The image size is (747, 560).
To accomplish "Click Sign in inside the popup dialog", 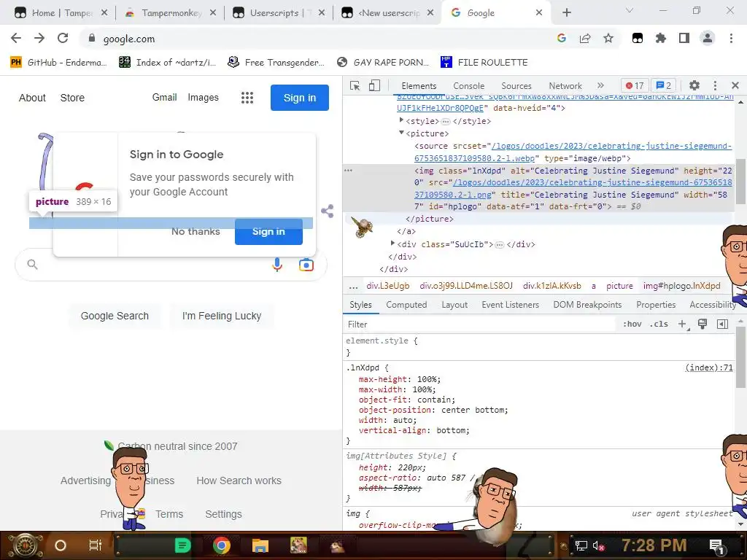I will click(268, 232).
